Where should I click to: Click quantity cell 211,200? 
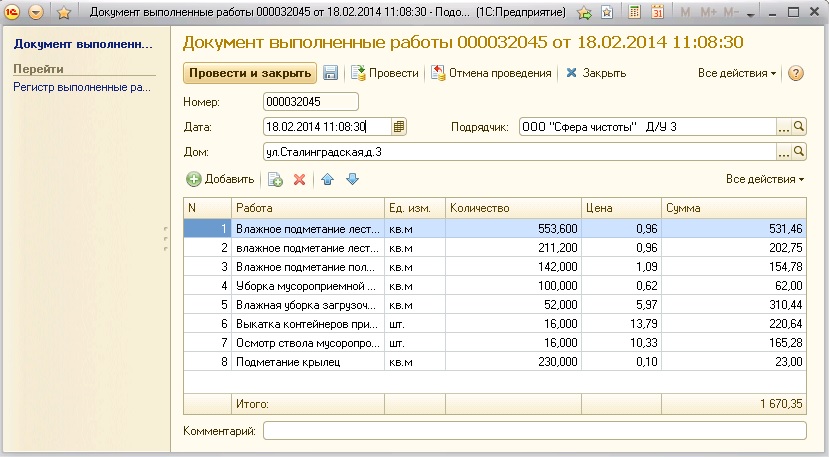click(513, 248)
